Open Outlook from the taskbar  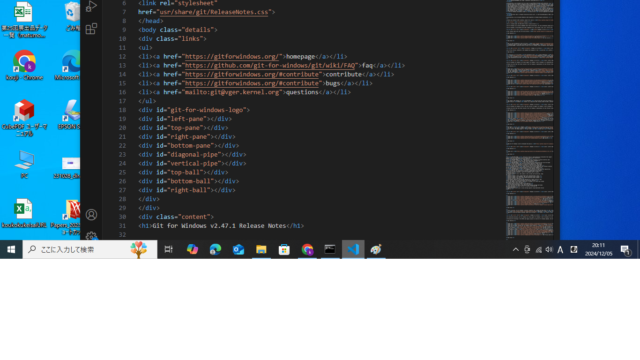click(238, 249)
